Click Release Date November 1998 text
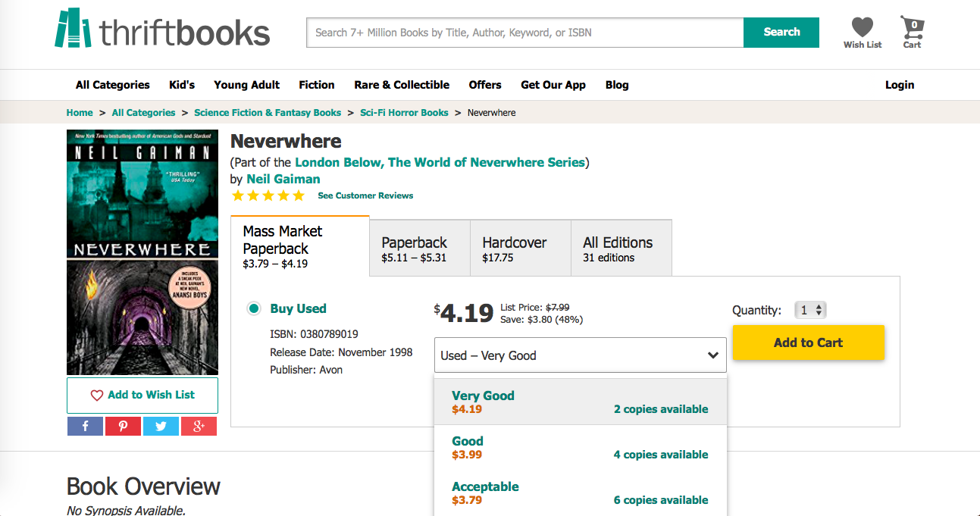The height and width of the screenshot is (516, 980). 341,352
